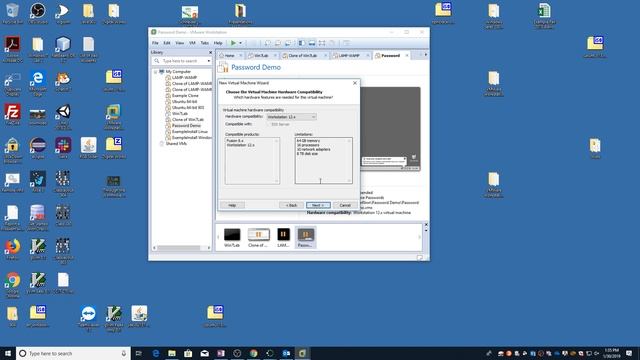Click the Windows Start button
The width and height of the screenshot is (640, 360).
click(8, 353)
